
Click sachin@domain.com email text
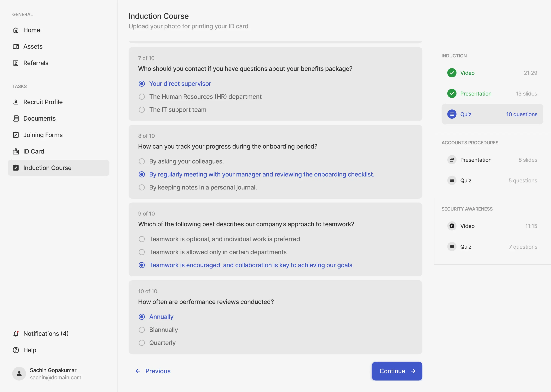click(55, 377)
